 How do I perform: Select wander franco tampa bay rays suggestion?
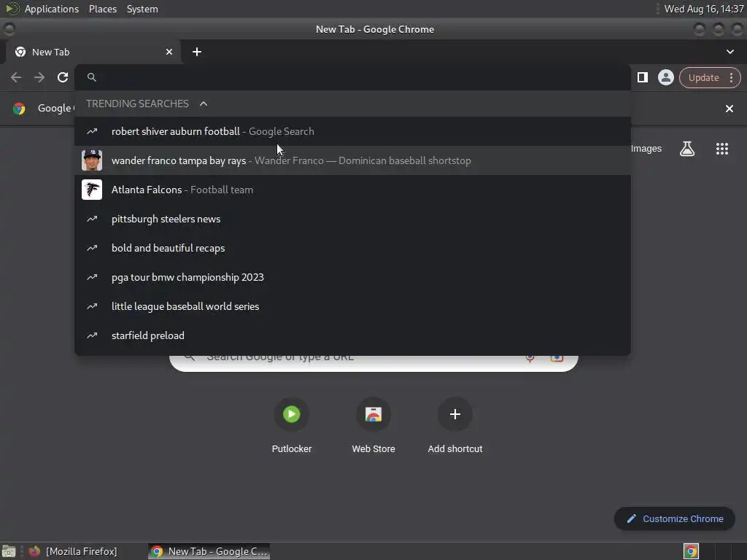point(352,160)
